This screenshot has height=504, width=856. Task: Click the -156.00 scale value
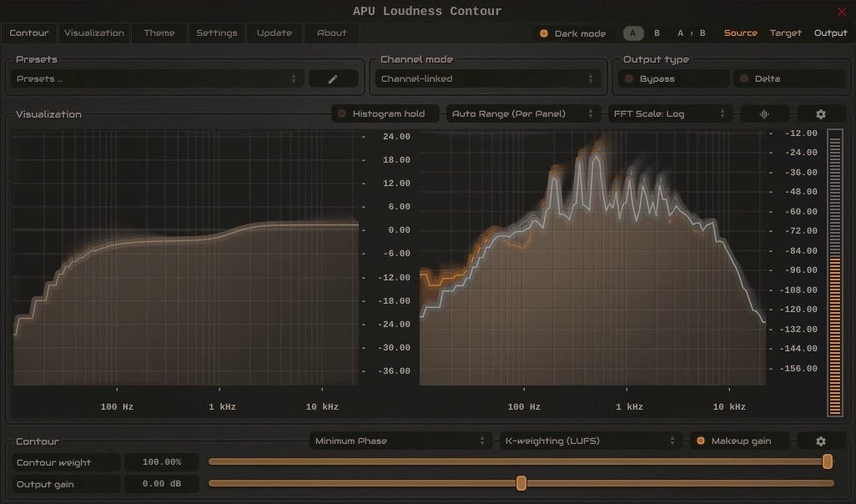point(798,369)
